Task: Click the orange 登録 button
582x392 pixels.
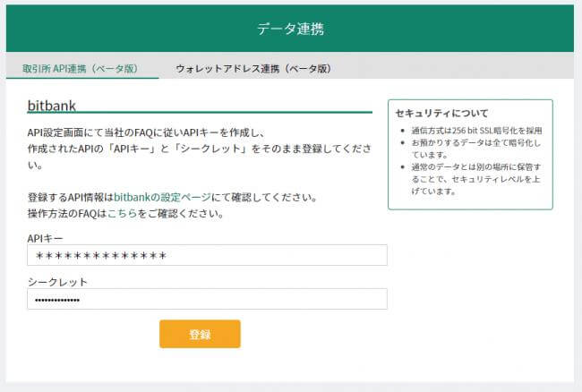Action: (x=200, y=334)
